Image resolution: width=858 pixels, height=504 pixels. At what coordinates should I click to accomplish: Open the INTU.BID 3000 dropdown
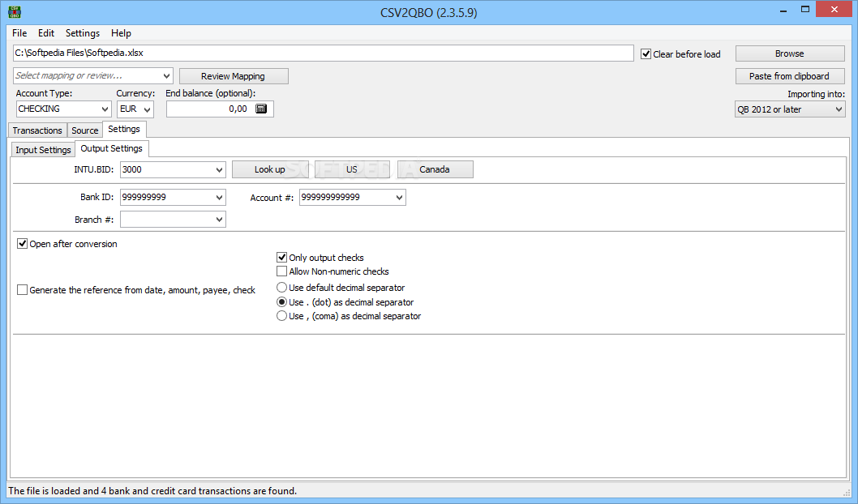pyautogui.click(x=219, y=169)
